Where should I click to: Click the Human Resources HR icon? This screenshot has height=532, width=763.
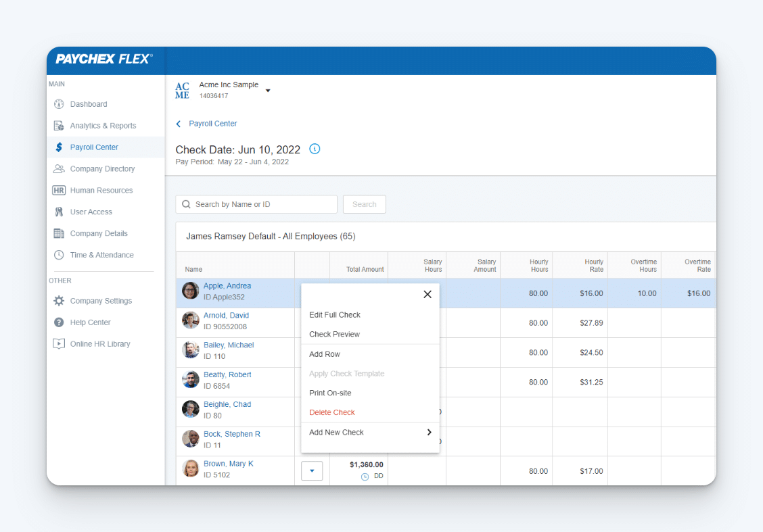coord(60,190)
